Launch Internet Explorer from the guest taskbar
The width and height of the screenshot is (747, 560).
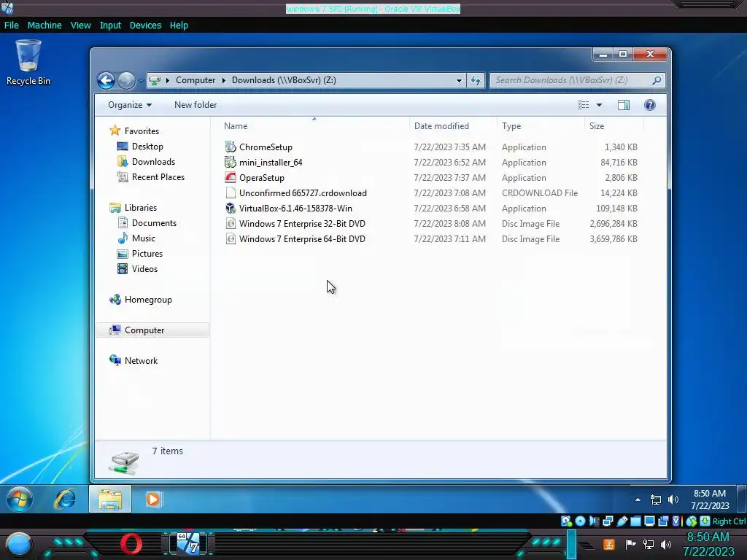coord(65,499)
